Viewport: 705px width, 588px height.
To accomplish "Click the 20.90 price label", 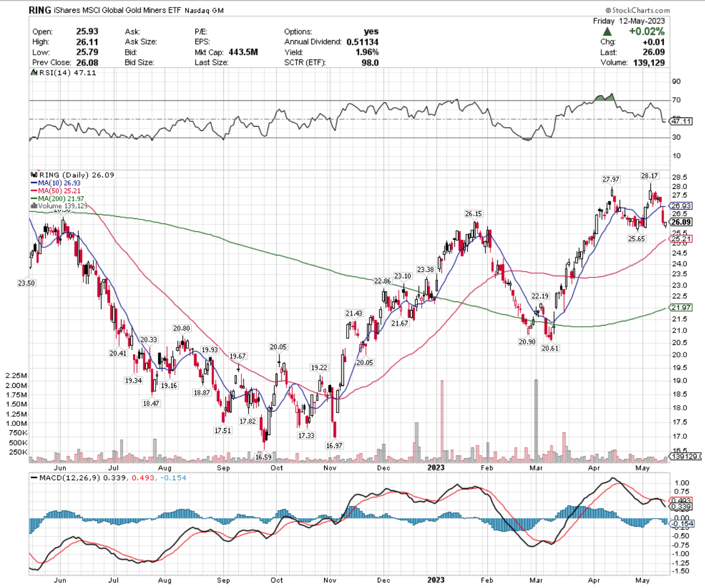I will click(x=527, y=342).
